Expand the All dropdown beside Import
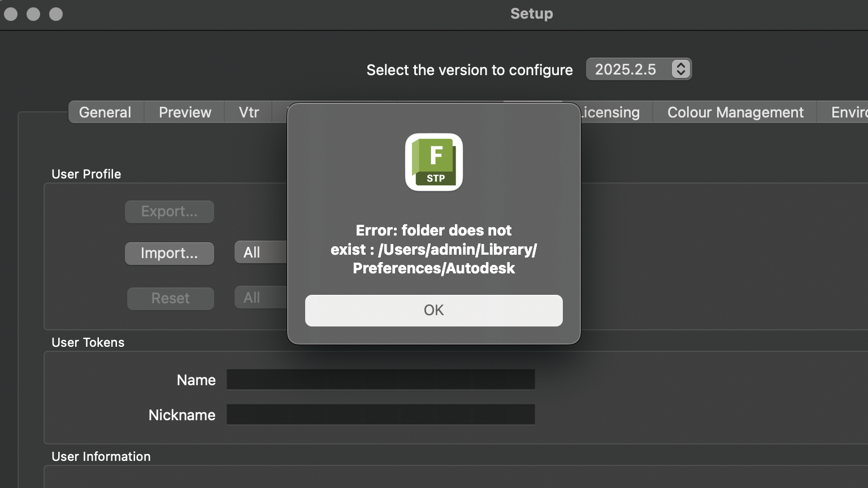868x488 pixels. pos(260,252)
